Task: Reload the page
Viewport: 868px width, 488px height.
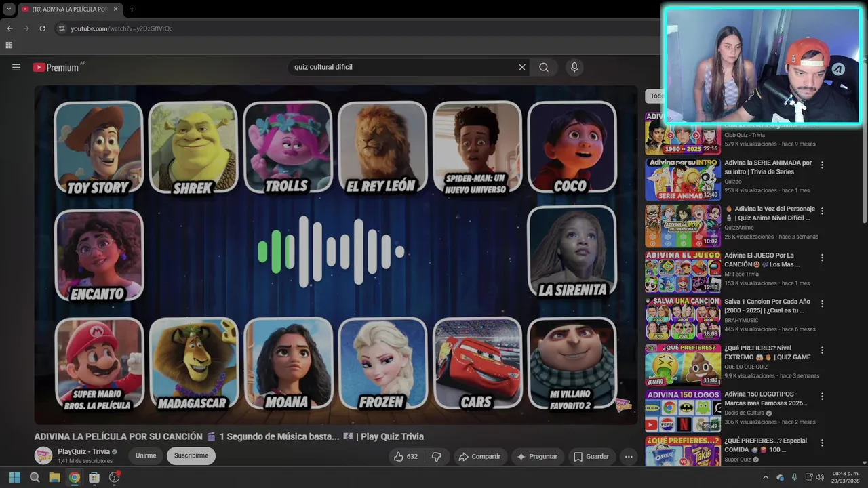Action: tap(42, 28)
